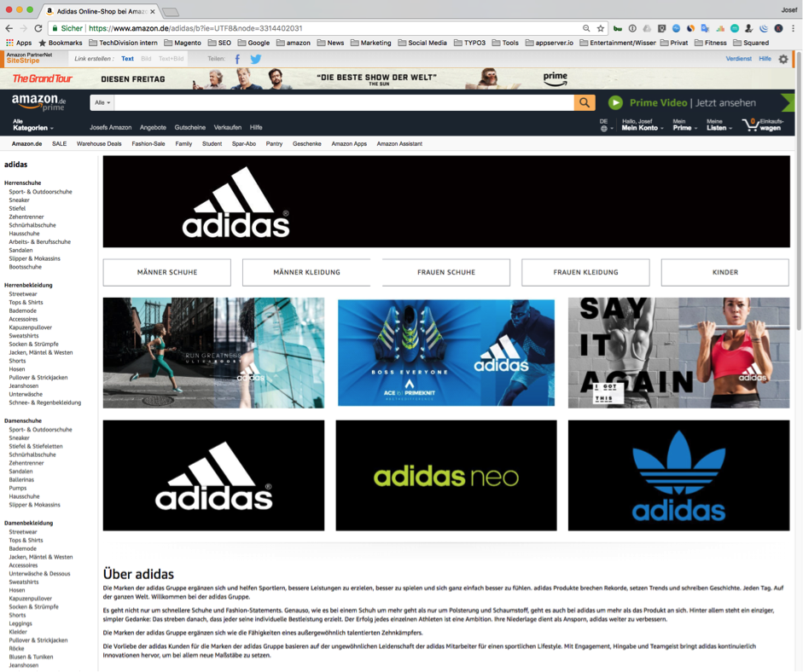Click the green Prime Video play icon
This screenshot has height=672, width=803.
[615, 103]
